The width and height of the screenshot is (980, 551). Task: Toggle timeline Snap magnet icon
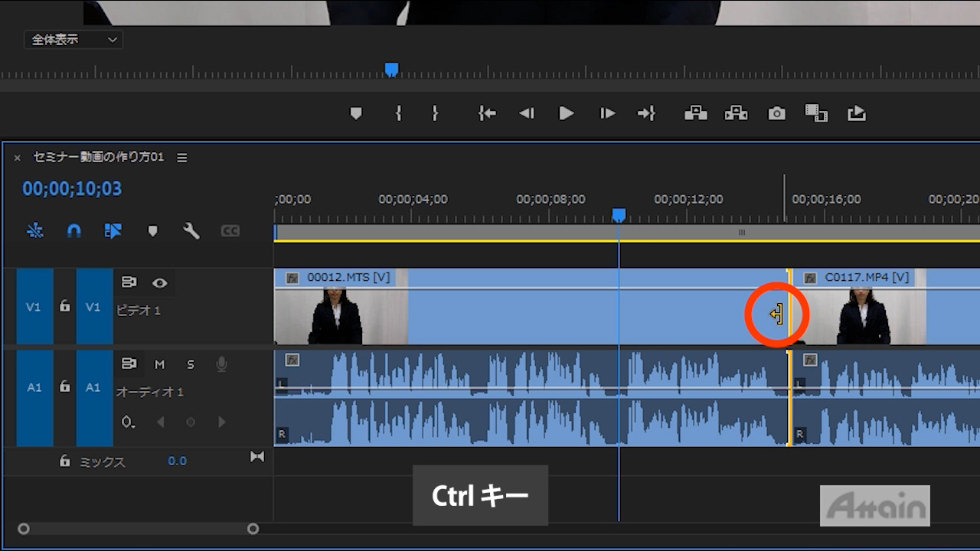click(x=73, y=230)
